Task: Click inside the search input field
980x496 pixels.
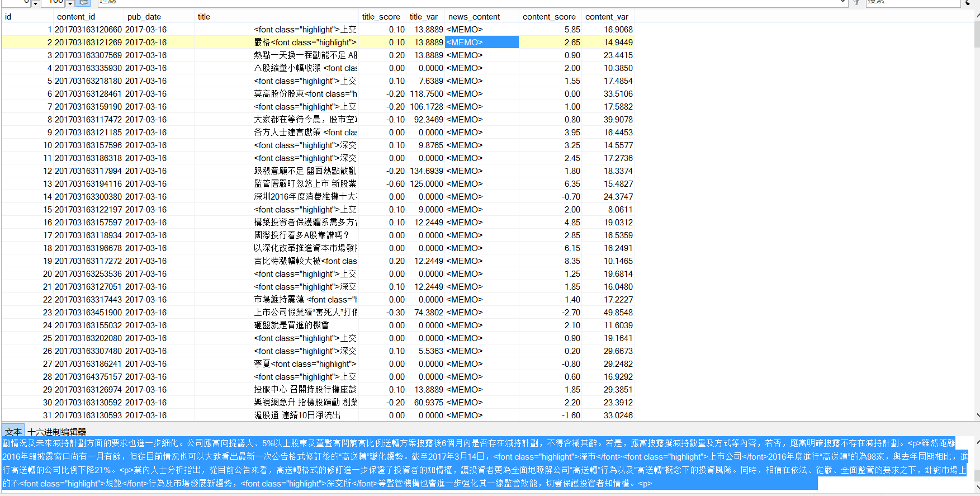Action: [x=911, y=2]
